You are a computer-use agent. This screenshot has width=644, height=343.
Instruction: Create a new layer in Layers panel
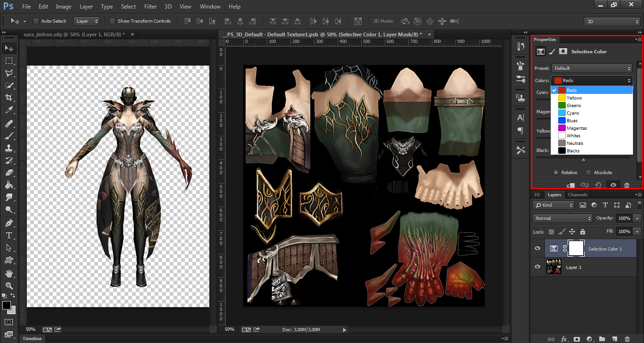614,339
